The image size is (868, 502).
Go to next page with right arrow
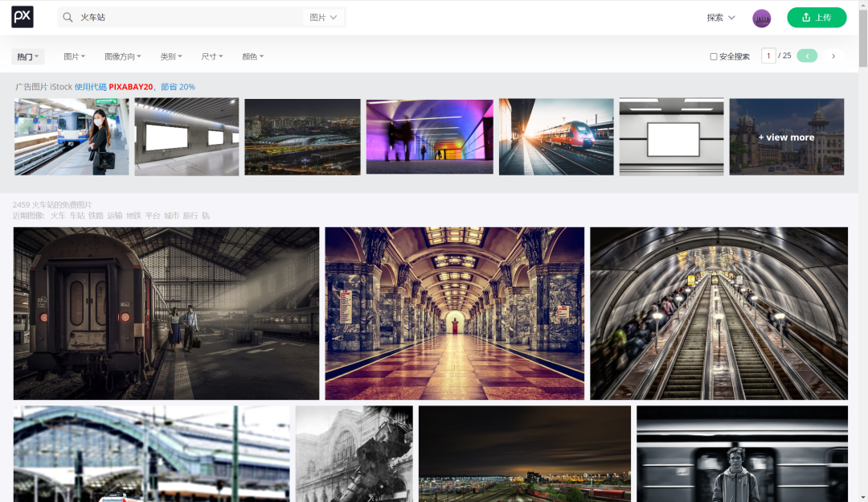(x=833, y=56)
